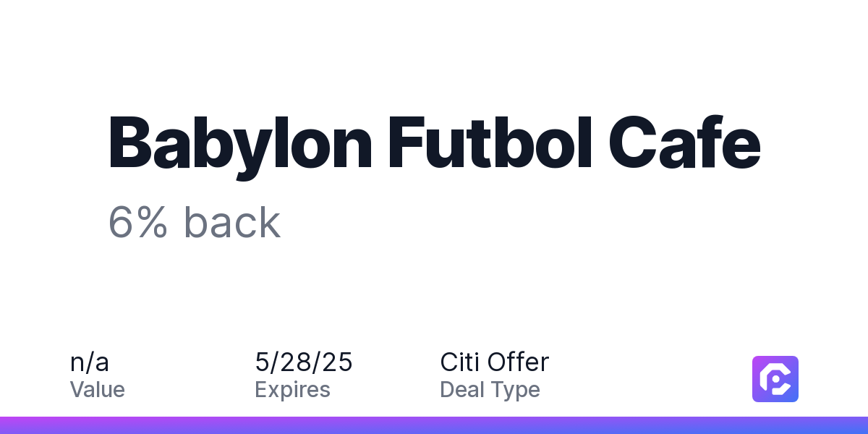
Task: Open the Citi Offer text
Action: (x=495, y=362)
